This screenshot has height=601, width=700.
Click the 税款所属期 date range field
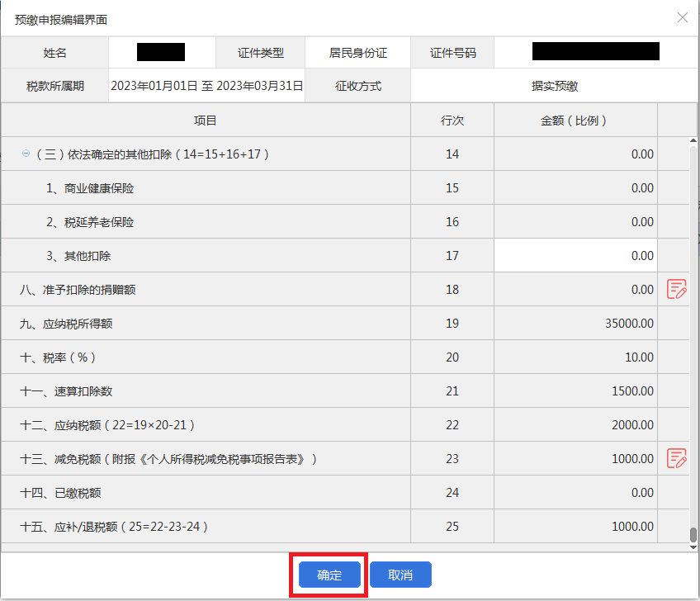pyautogui.click(x=206, y=86)
